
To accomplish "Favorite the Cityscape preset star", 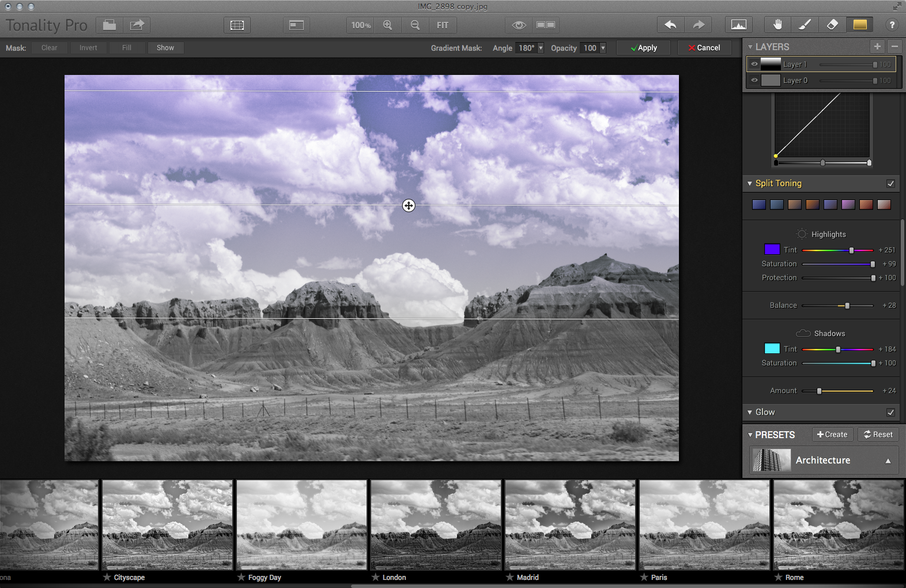I will coord(107,577).
